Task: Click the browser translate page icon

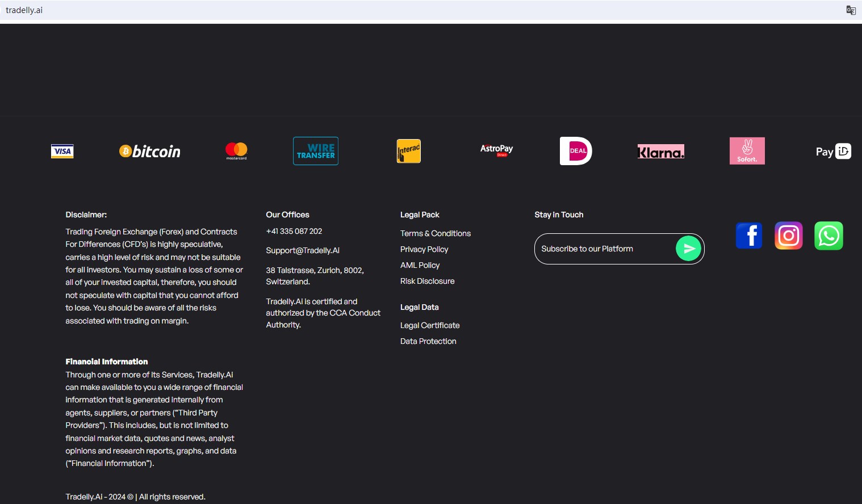Action: point(851,10)
